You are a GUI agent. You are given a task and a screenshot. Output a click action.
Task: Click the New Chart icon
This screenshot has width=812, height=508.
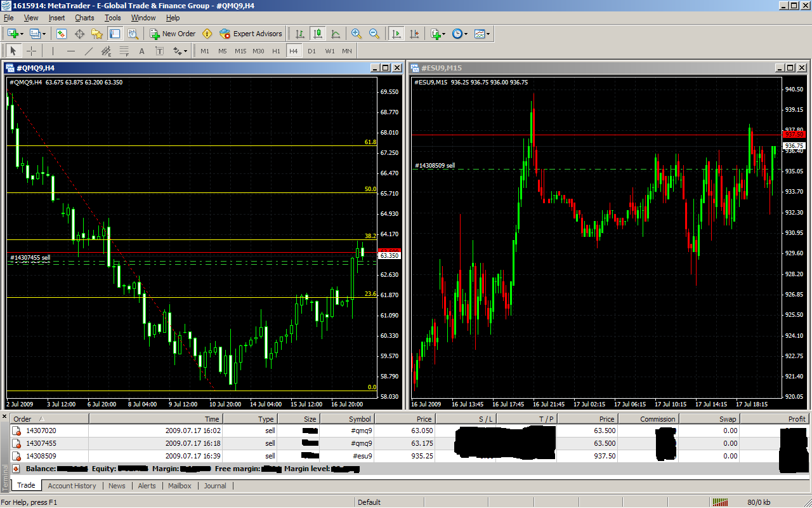(13, 34)
